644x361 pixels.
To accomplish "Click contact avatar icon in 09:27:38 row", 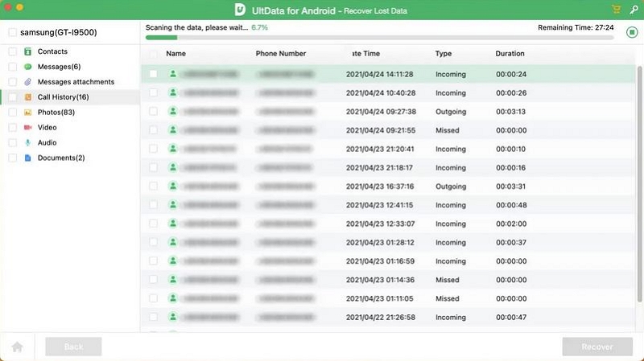I will [x=173, y=111].
